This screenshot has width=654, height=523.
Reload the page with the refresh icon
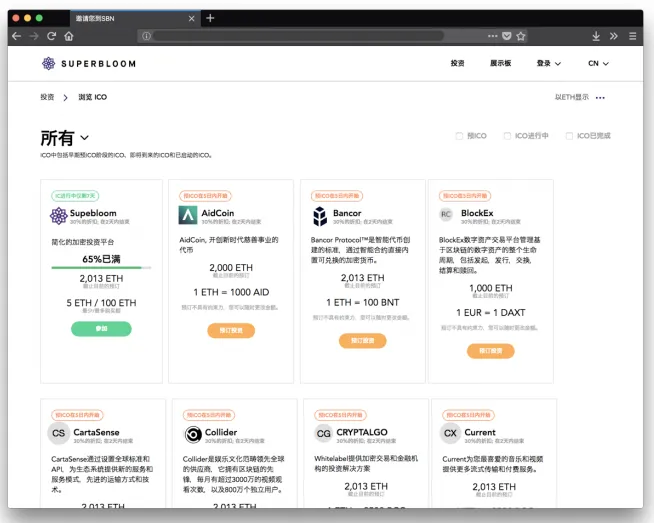click(51, 36)
